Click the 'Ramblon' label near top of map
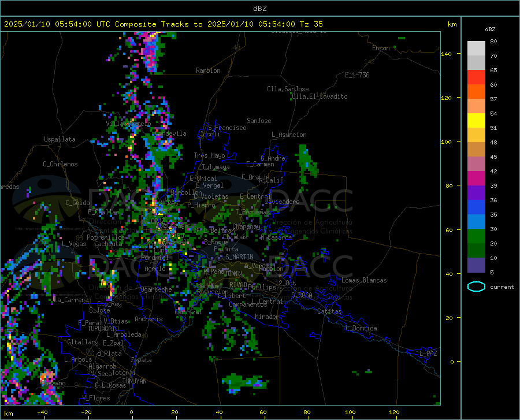520x420 pixels. pos(208,70)
